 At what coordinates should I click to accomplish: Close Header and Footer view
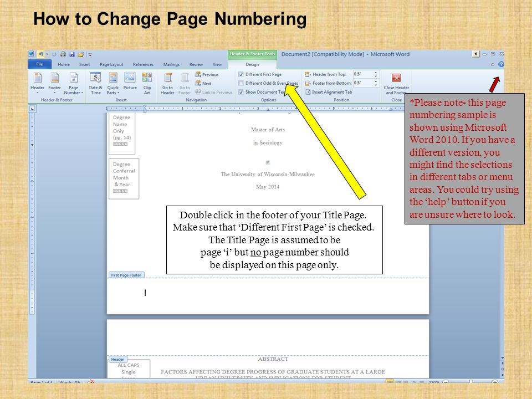coord(396,84)
